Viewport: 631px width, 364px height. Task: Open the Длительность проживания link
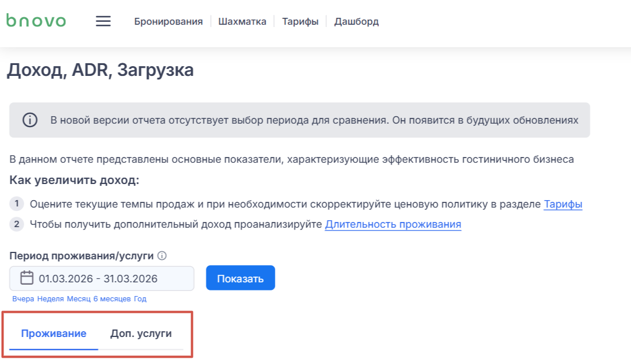pos(393,224)
